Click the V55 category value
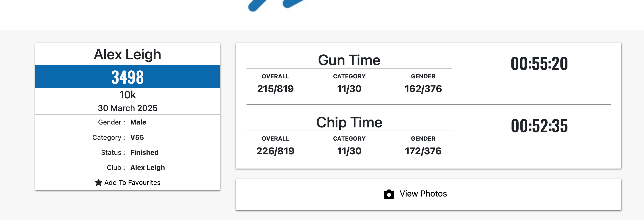This screenshot has height=220, width=644. pyautogui.click(x=137, y=137)
